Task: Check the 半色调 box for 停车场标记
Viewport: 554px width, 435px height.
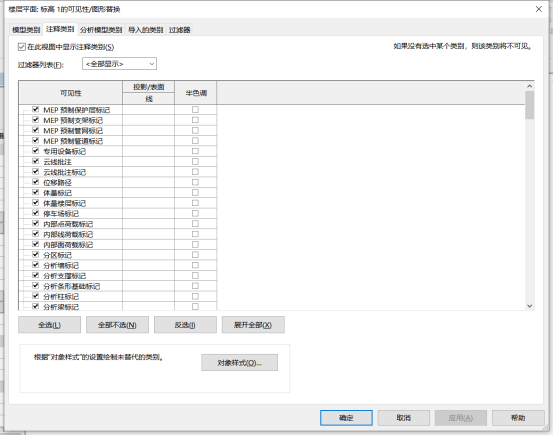Action: pyautogui.click(x=195, y=213)
